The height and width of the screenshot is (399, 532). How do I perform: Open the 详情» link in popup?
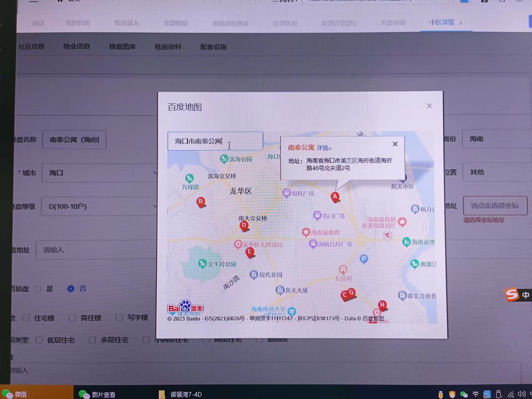pos(324,148)
